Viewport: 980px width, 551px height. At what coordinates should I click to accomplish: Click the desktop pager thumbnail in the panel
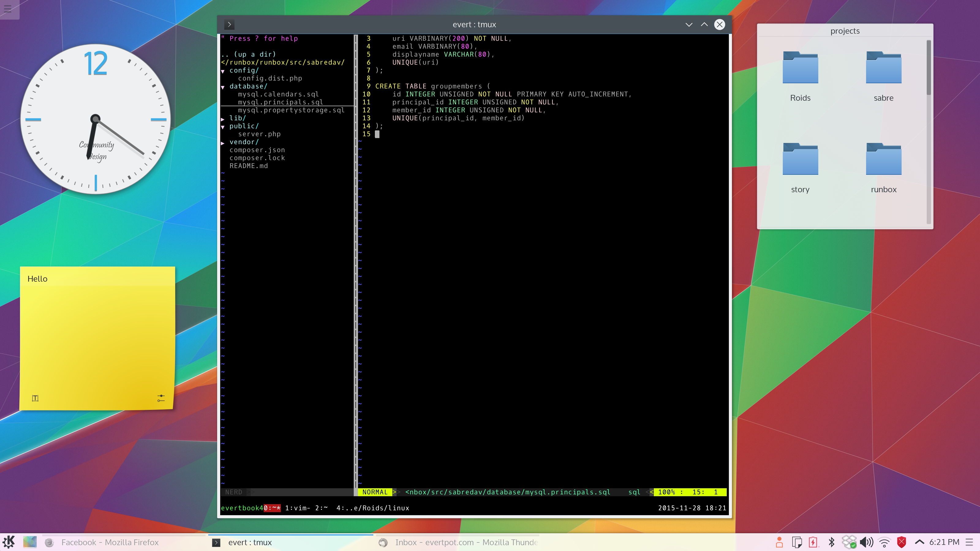point(30,542)
